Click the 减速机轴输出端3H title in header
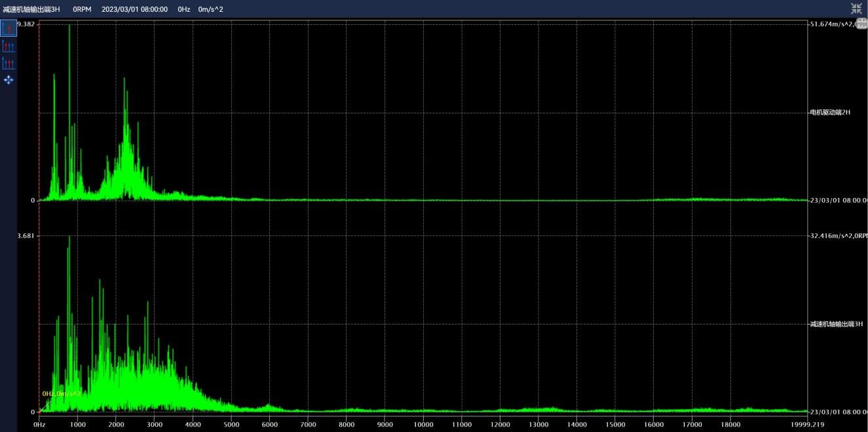 pyautogui.click(x=31, y=10)
